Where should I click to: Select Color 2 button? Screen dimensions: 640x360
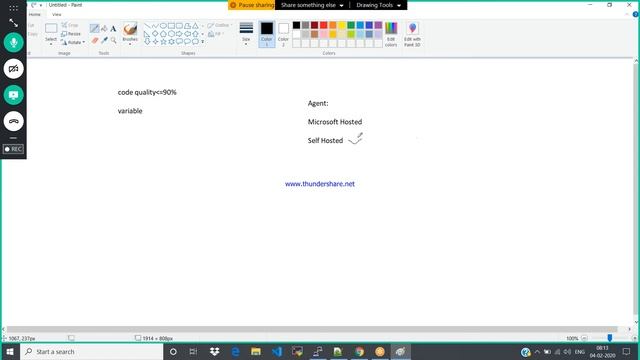283,34
